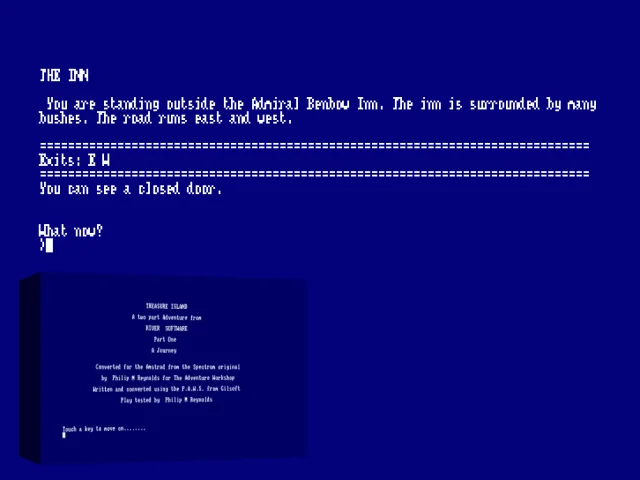This screenshot has height=480, width=640.
Task: Click the command input cursor after the prompt
Action: tap(49, 246)
